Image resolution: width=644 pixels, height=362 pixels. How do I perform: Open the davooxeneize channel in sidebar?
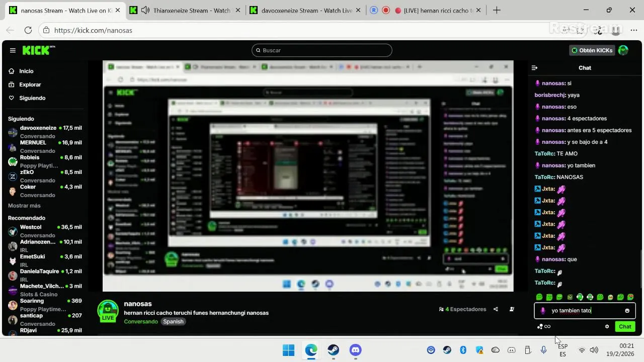click(44, 132)
